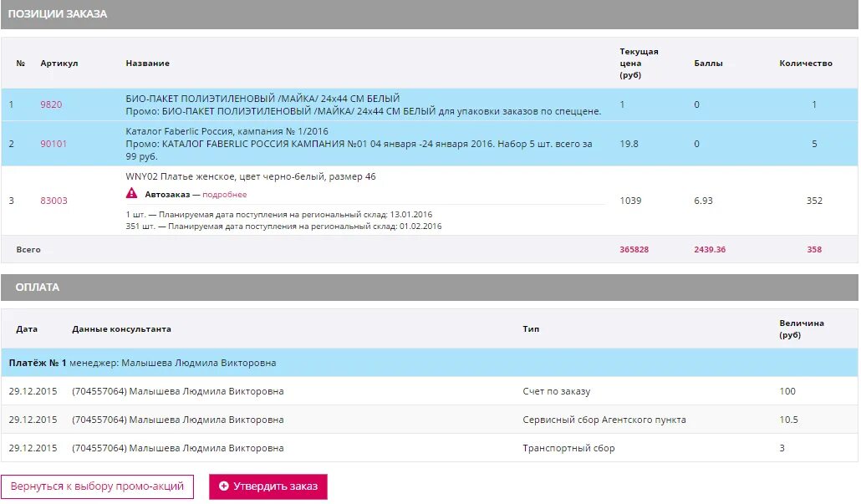Image resolution: width=861 pixels, height=504 pixels.
Task: Click the Автозаказ warning triangle icon
Action: [x=132, y=193]
